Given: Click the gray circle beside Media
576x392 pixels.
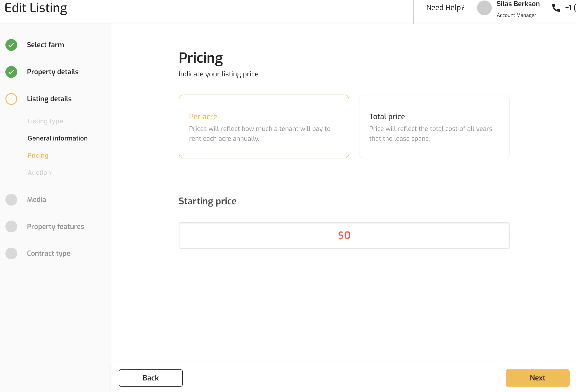Looking at the screenshot, I should [11, 200].
